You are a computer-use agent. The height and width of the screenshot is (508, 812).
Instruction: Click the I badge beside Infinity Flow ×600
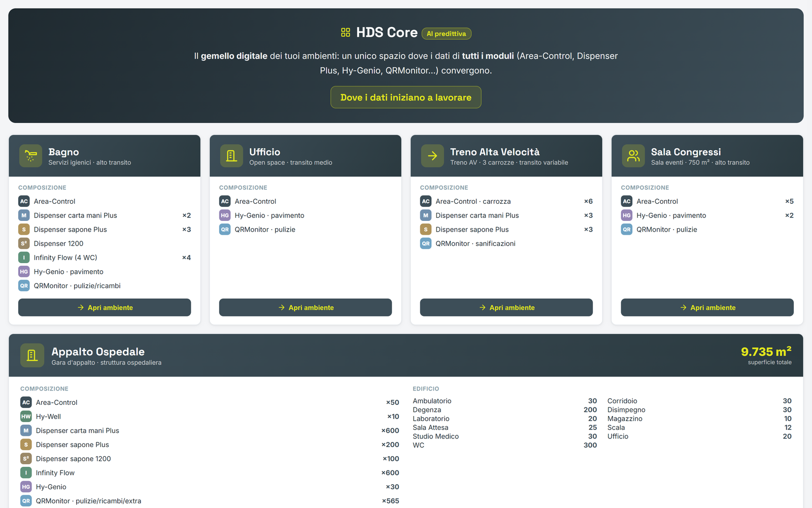(26, 472)
